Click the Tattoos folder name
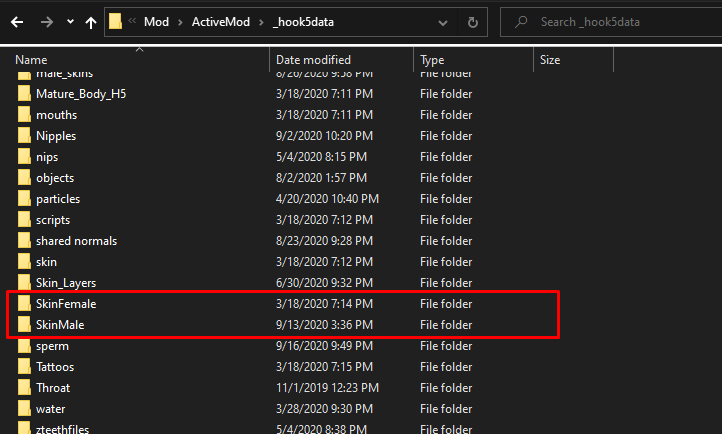This screenshot has width=722, height=434. click(x=55, y=367)
